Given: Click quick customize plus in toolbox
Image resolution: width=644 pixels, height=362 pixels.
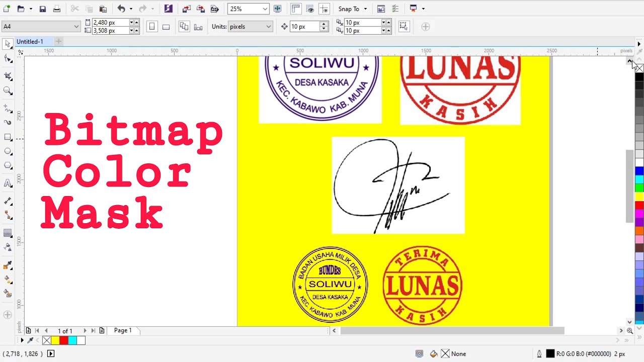Looking at the screenshot, I should click(x=8, y=315).
